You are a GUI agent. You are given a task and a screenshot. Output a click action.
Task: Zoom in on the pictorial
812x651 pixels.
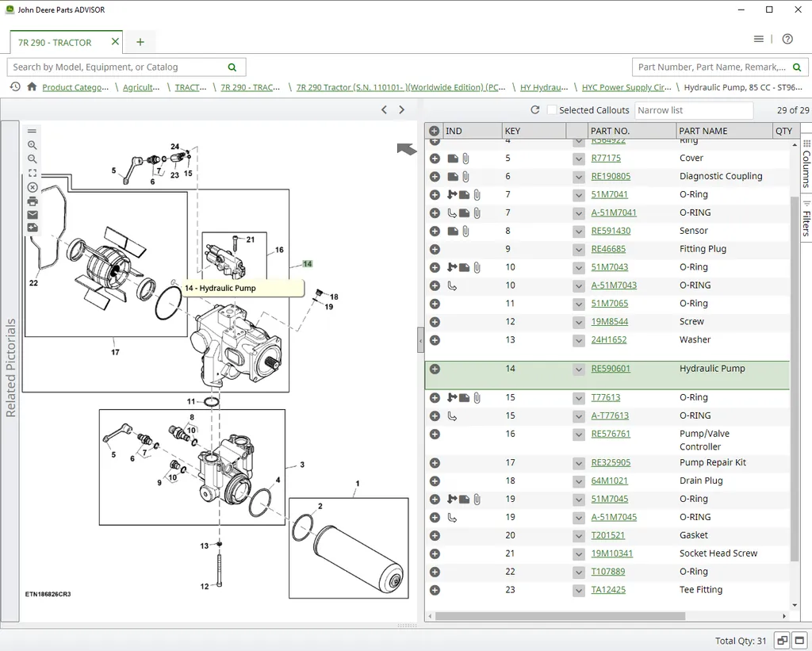(32, 145)
